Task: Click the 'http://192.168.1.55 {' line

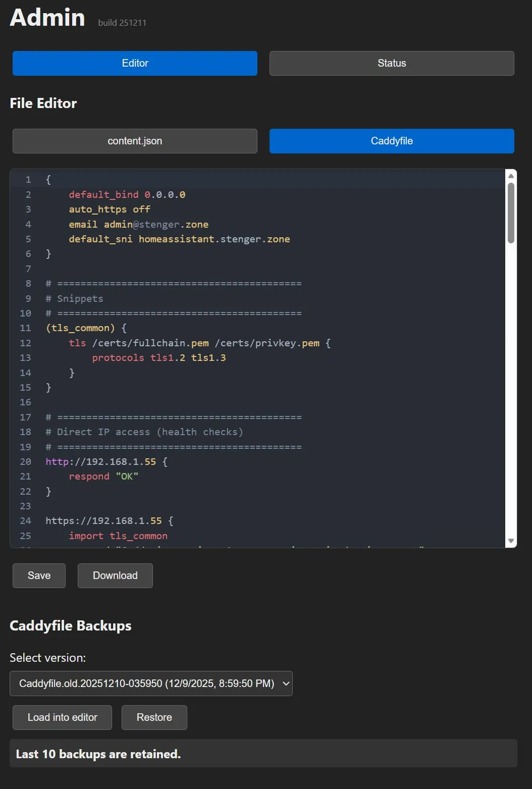Action: point(107,461)
